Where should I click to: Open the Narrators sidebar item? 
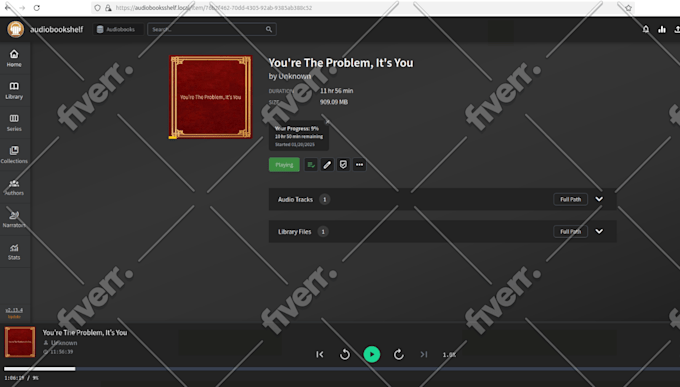(x=14, y=219)
